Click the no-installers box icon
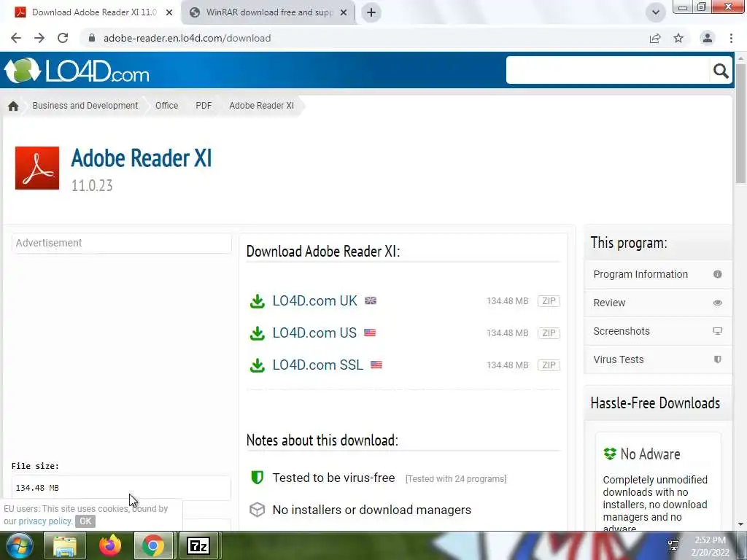The image size is (747, 560). click(258, 510)
